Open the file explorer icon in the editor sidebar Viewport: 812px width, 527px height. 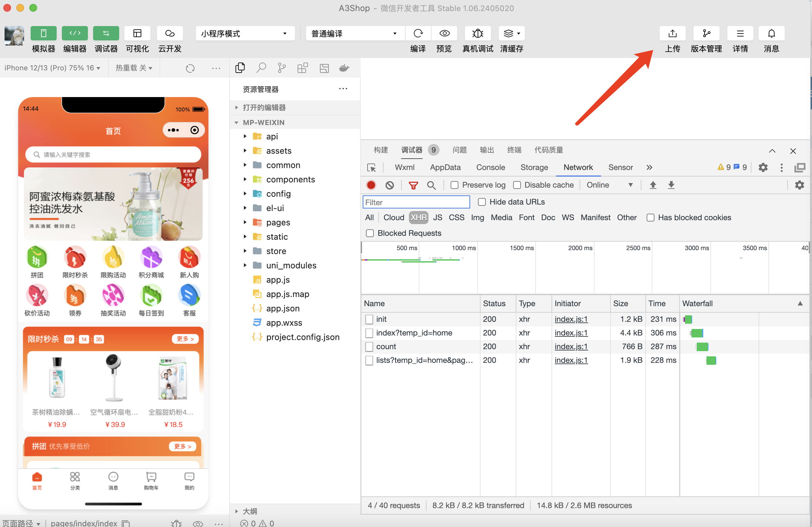click(x=240, y=68)
